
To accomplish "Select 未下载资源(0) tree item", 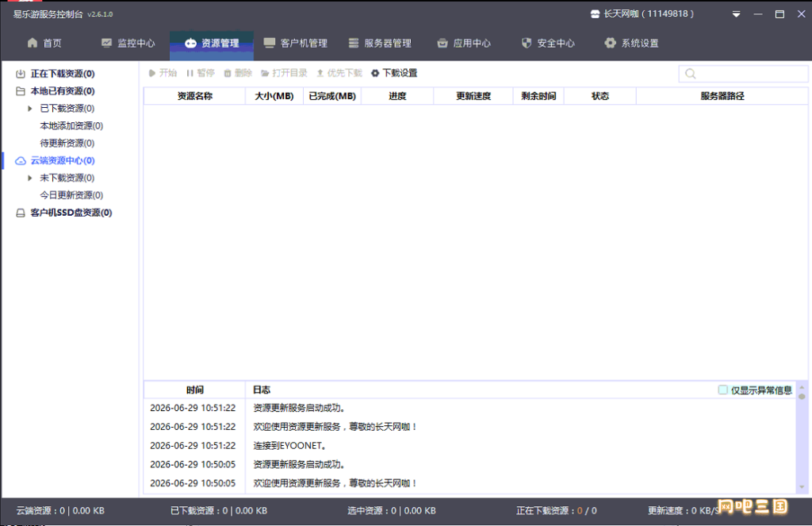I will [67, 178].
